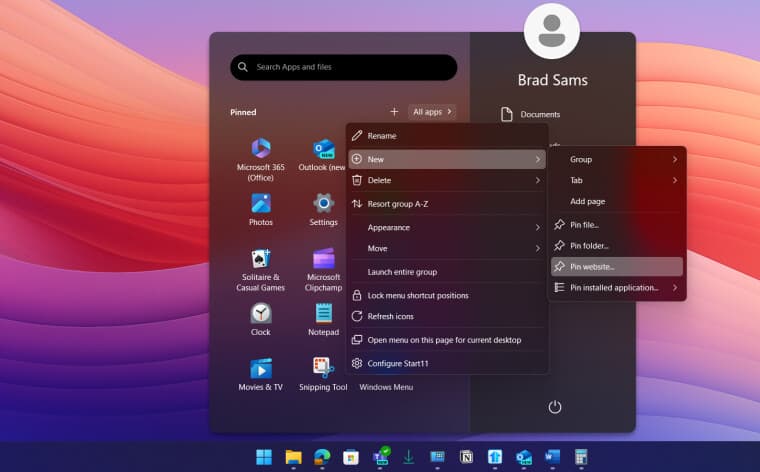Open Solitaire & Casual Games
Image resolution: width=760 pixels, height=472 pixels.
coord(261,258)
